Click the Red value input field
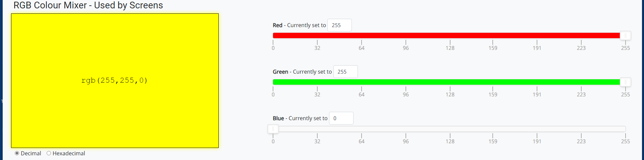The width and height of the screenshot is (644, 160). click(x=339, y=25)
